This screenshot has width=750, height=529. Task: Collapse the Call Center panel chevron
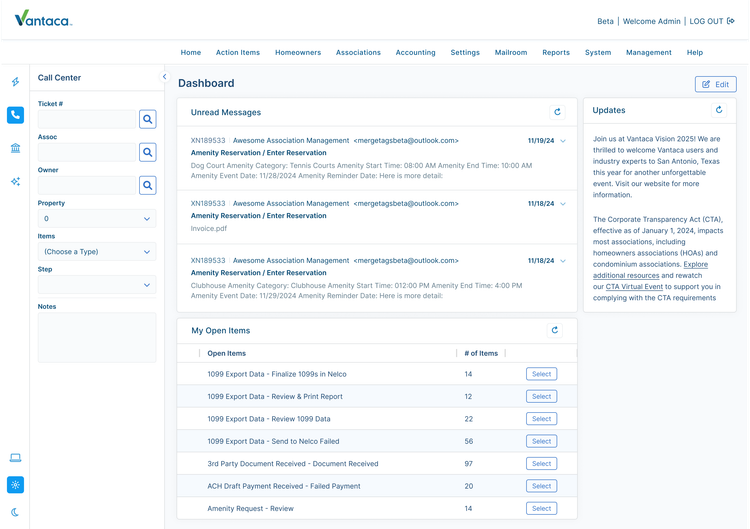tap(164, 77)
